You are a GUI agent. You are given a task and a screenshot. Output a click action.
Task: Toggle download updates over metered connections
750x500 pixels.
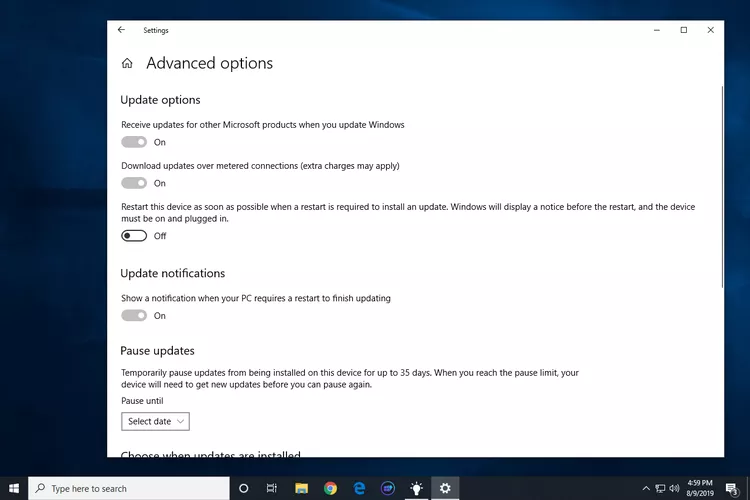click(x=134, y=183)
